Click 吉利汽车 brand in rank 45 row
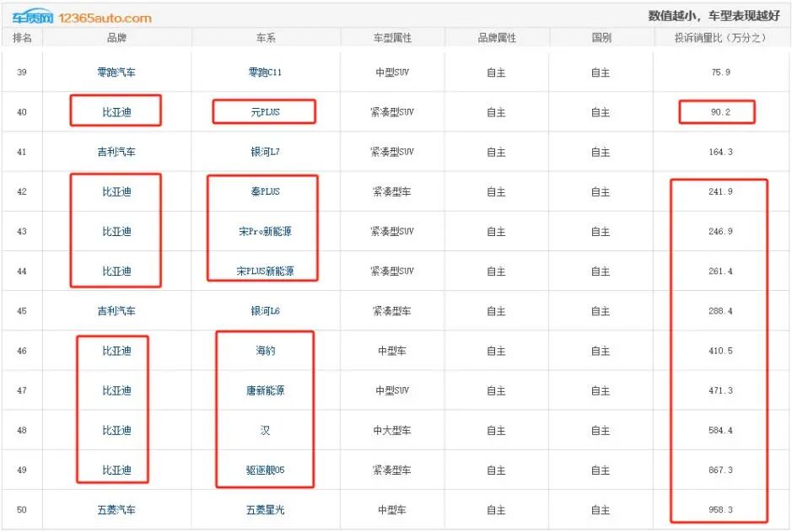Image resolution: width=792 pixels, height=532 pixels. coord(116,311)
